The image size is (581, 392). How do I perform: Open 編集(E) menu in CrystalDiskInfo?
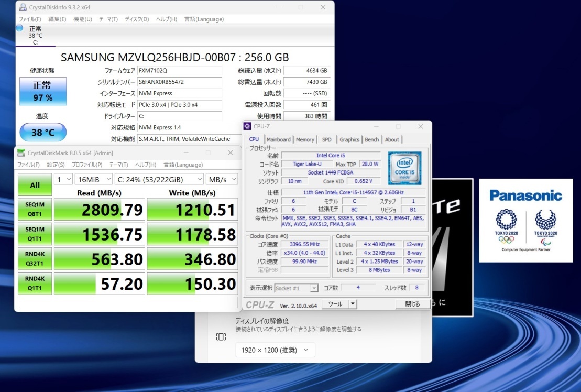pyautogui.click(x=57, y=19)
